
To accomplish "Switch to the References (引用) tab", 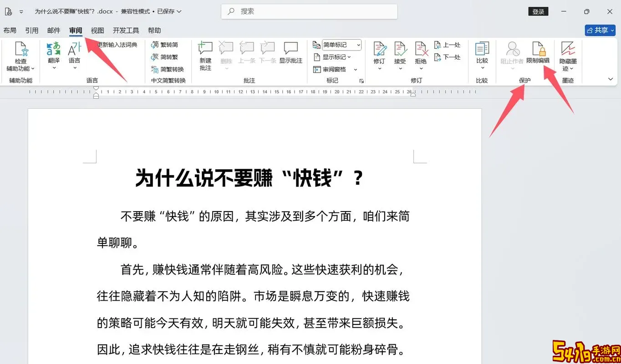I will pyautogui.click(x=32, y=30).
